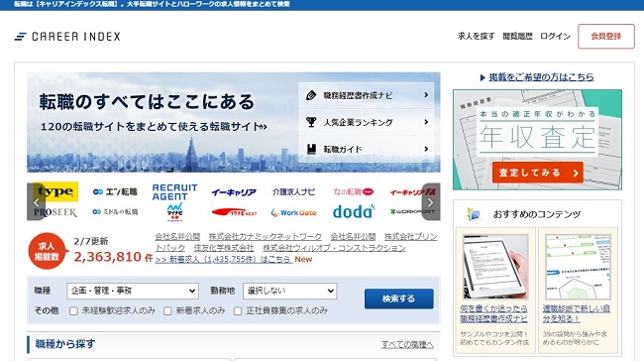Open the エン転職 site logo
This screenshot has height=361, width=644.
[115, 191]
